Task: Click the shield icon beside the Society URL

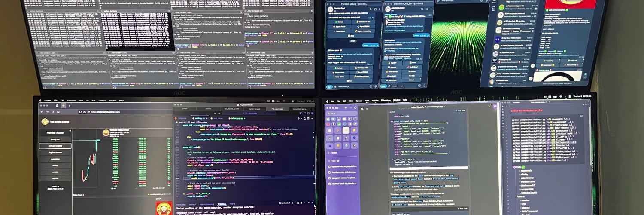Action: point(80,112)
